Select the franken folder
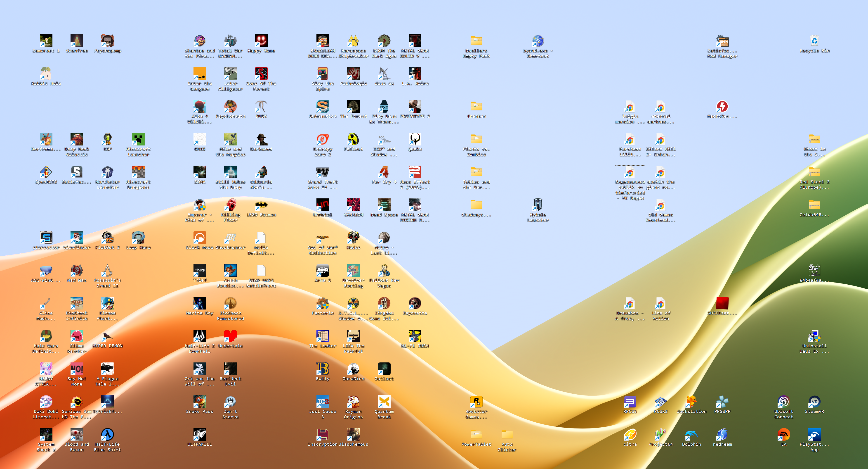The image size is (868, 469). [x=476, y=107]
